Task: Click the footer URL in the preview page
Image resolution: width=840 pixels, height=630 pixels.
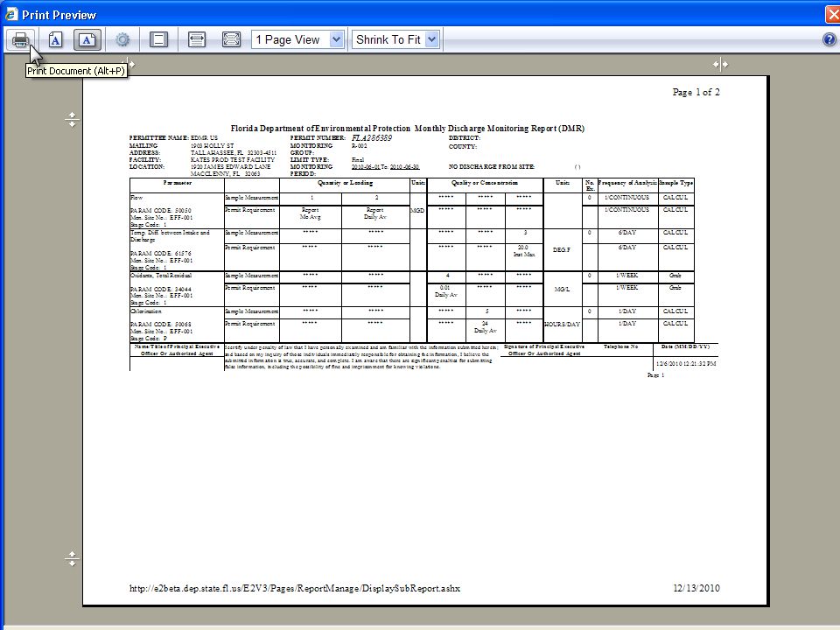Action: click(x=294, y=588)
